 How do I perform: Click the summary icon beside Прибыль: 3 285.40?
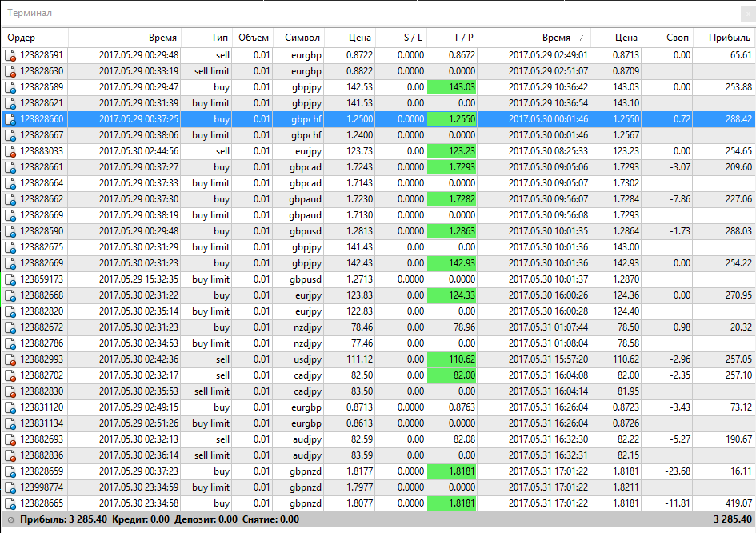point(10,520)
